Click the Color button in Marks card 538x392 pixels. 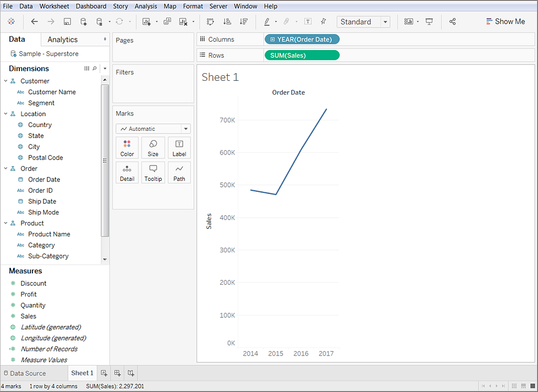click(127, 148)
